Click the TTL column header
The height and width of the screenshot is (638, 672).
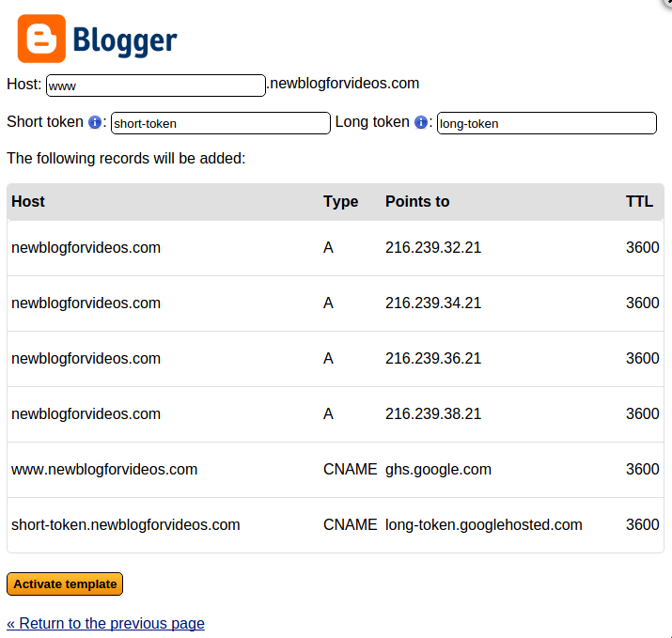[x=639, y=201]
